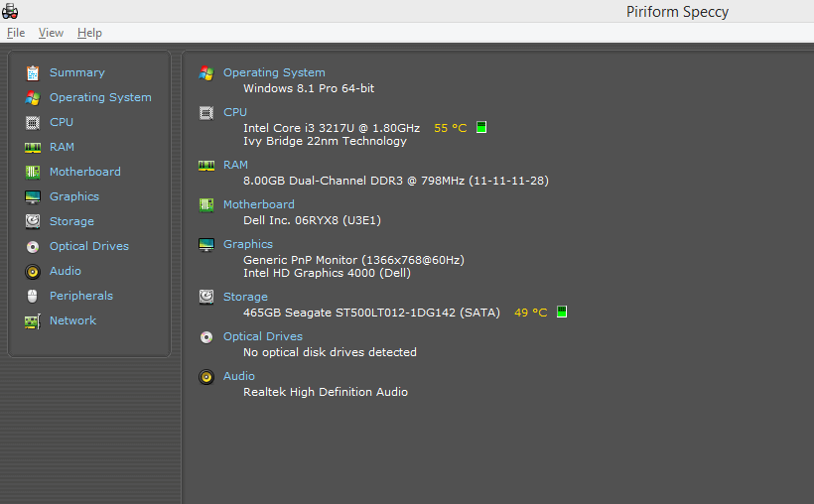
Task: Click the Storage hard drive icon in sidebar
Action: coord(33,221)
